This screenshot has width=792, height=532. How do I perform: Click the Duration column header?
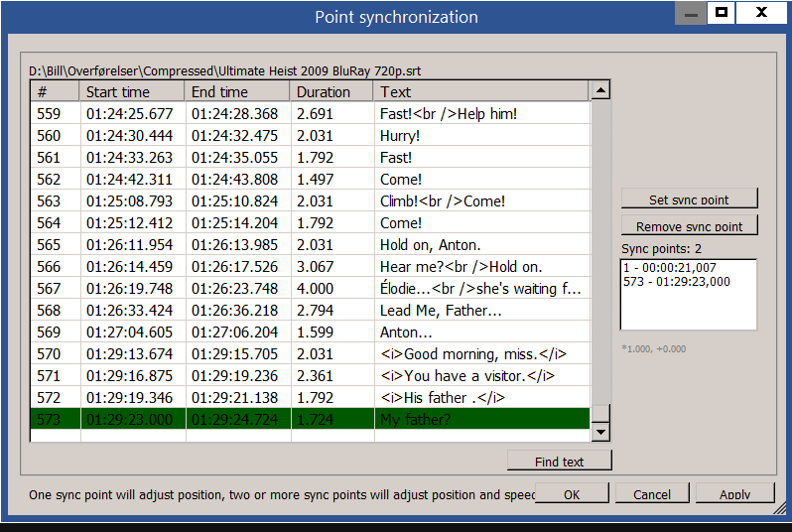[x=330, y=92]
